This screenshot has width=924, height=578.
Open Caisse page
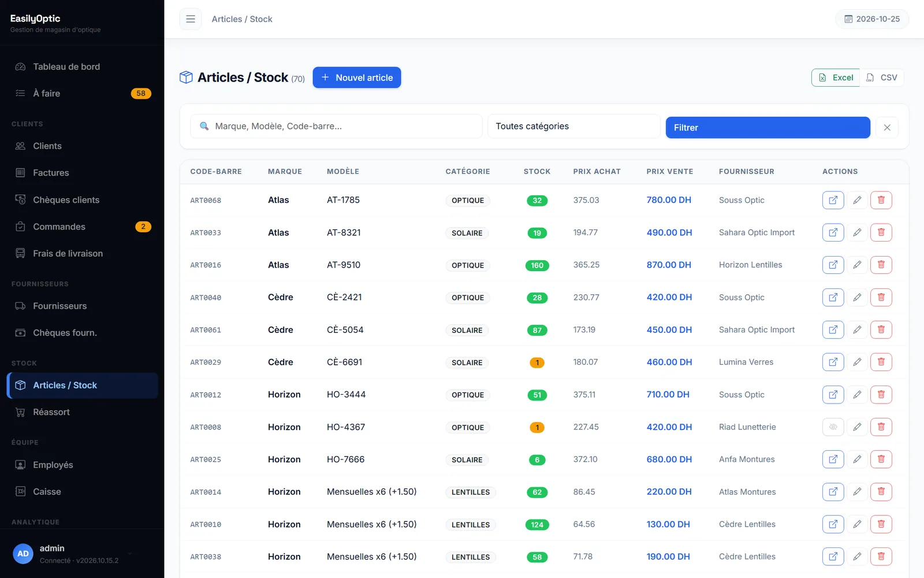[x=82, y=491]
